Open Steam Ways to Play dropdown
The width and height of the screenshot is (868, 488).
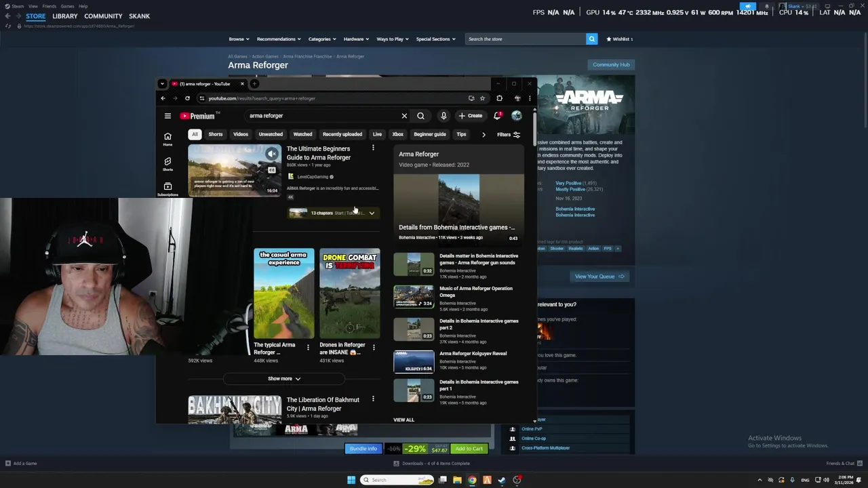click(x=392, y=39)
